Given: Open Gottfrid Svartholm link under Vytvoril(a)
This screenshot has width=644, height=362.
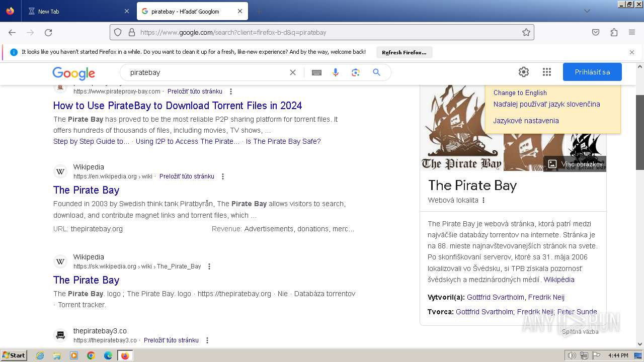Looking at the screenshot, I should (x=496, y=297).
